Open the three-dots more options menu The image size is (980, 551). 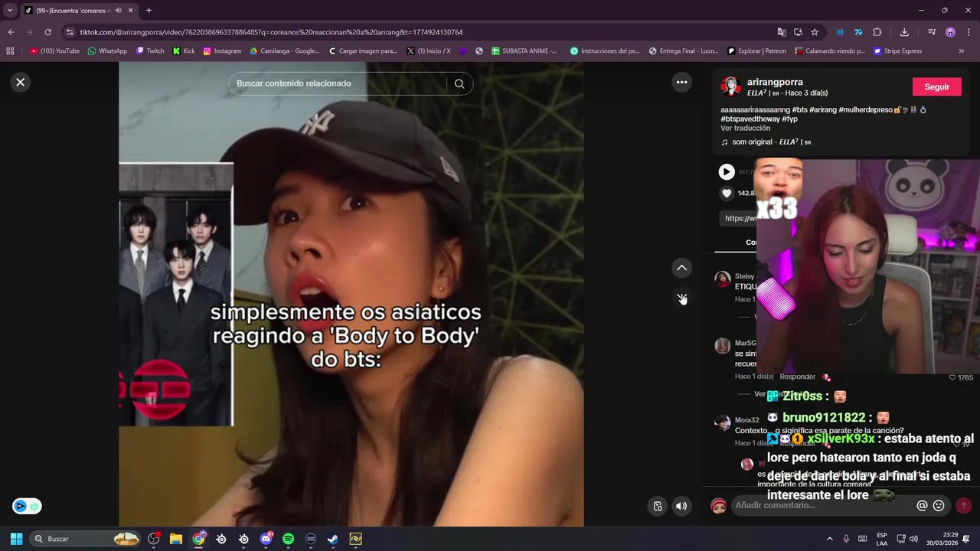(x=681, y=82)
